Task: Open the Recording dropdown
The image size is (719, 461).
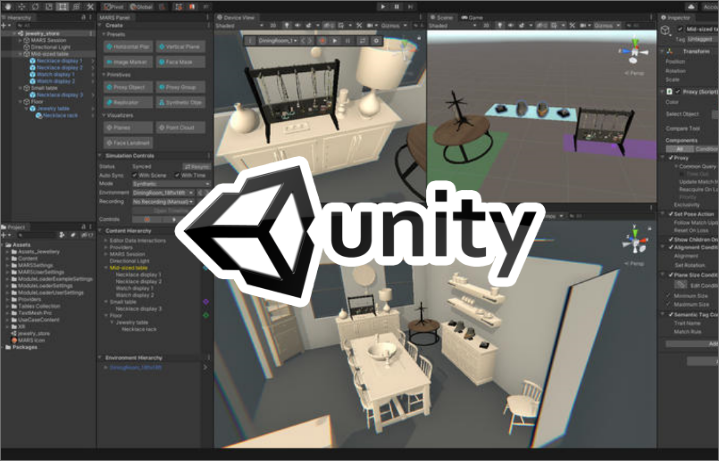Action: [x=163, y=201]
